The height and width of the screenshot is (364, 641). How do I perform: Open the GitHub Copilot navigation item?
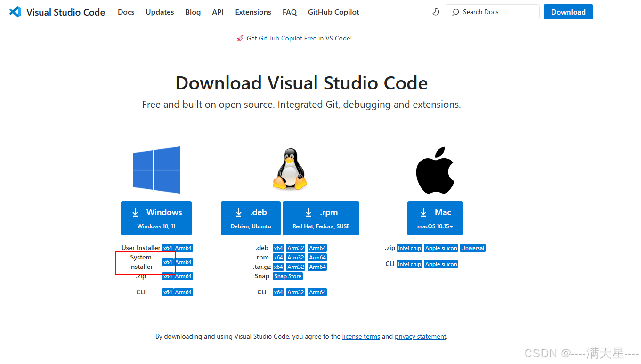(x=333, y=12)
